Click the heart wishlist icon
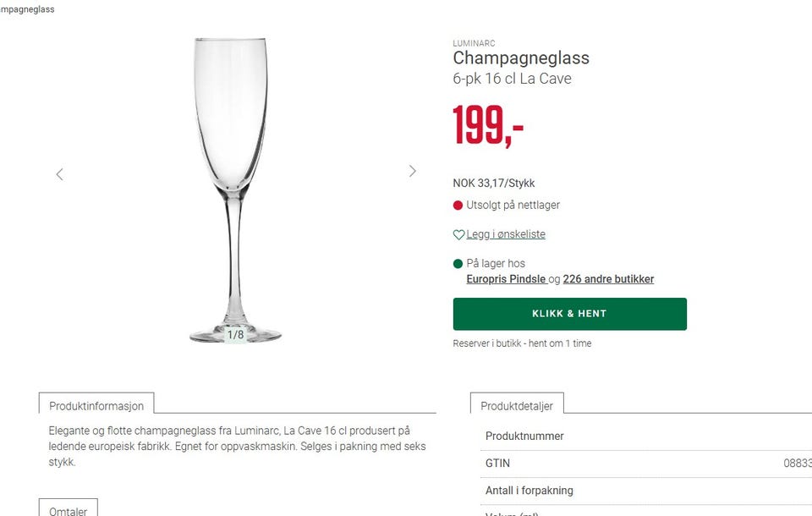812x516 pixels. (458, 235)
